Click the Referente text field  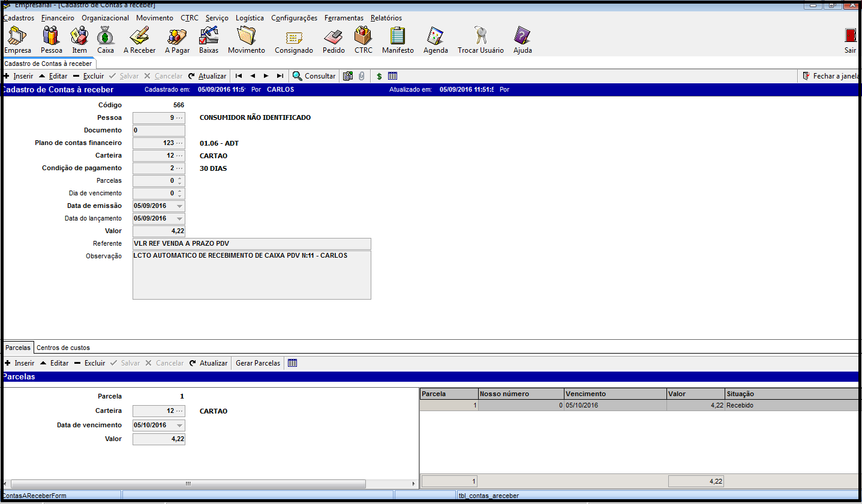click(x=251, y=244)
